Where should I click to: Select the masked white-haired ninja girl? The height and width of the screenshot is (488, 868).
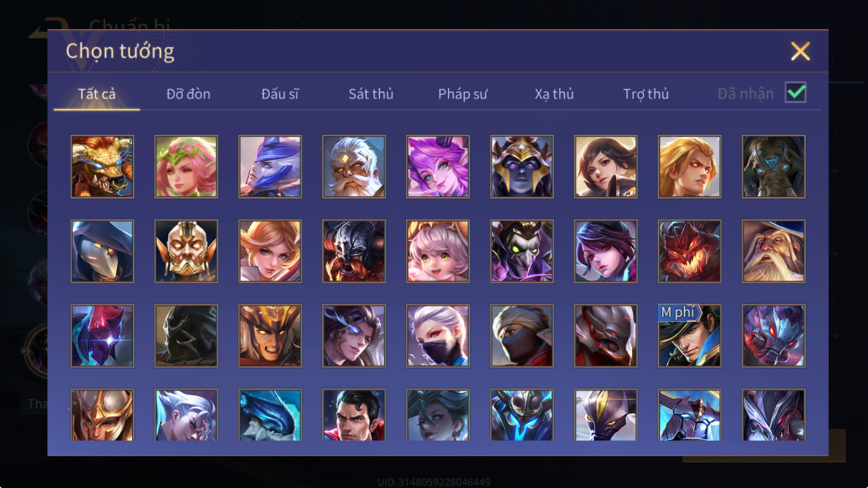coord(438,336)
